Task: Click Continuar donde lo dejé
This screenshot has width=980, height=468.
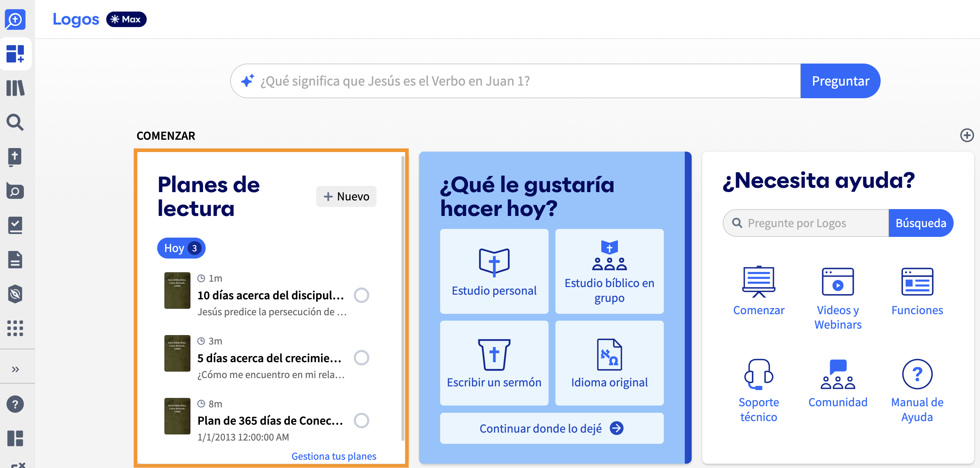Action: [x=552, y=428]
